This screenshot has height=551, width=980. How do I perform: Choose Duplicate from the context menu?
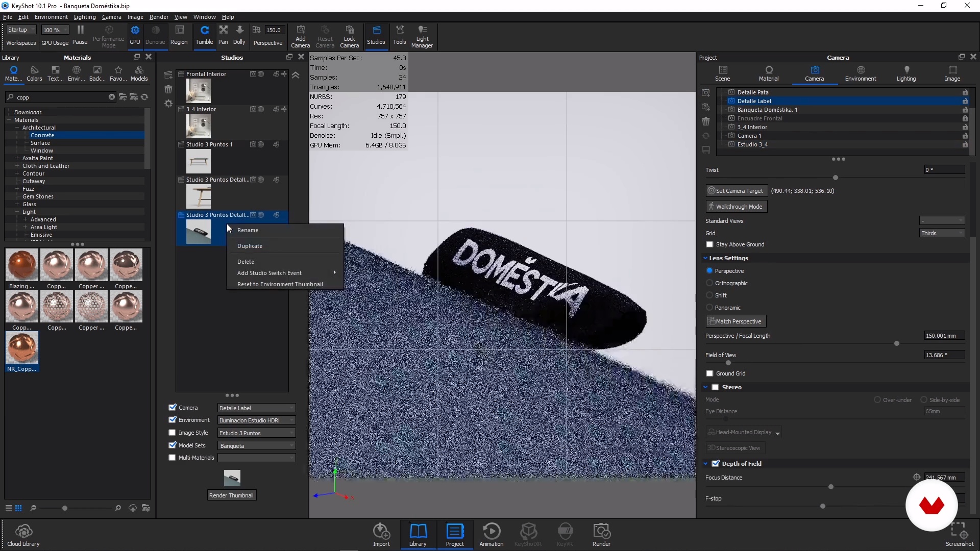285,246
